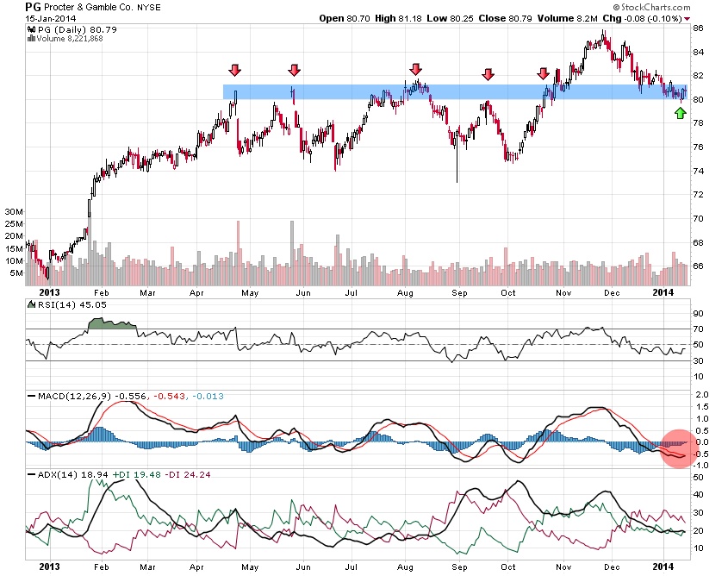Click the May label on price chart axis
The width and height of the screenshot is (728, 576).
pos(250,292)
